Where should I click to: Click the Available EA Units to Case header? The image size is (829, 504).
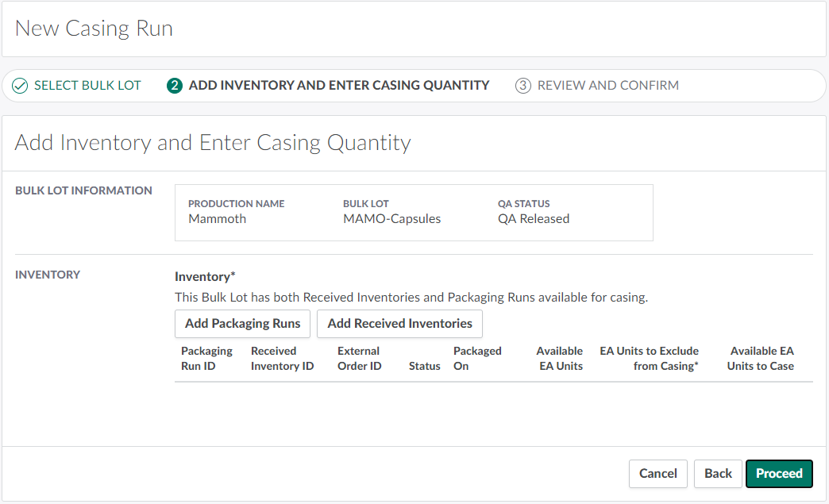(x=761, y=359)
